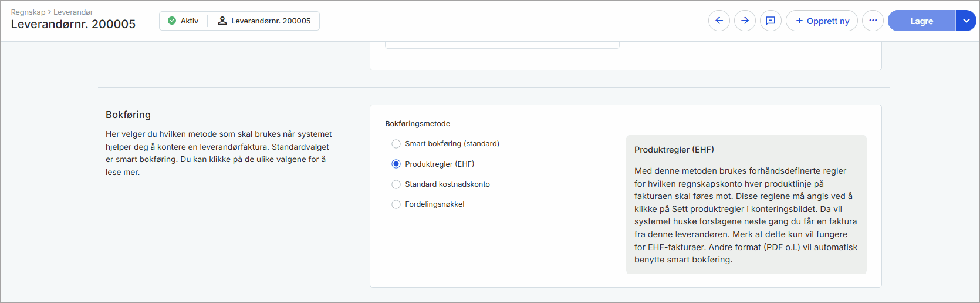Choose Standard kostnadskonto method
The width and height of the screenshot is (980, 303).
396,184
